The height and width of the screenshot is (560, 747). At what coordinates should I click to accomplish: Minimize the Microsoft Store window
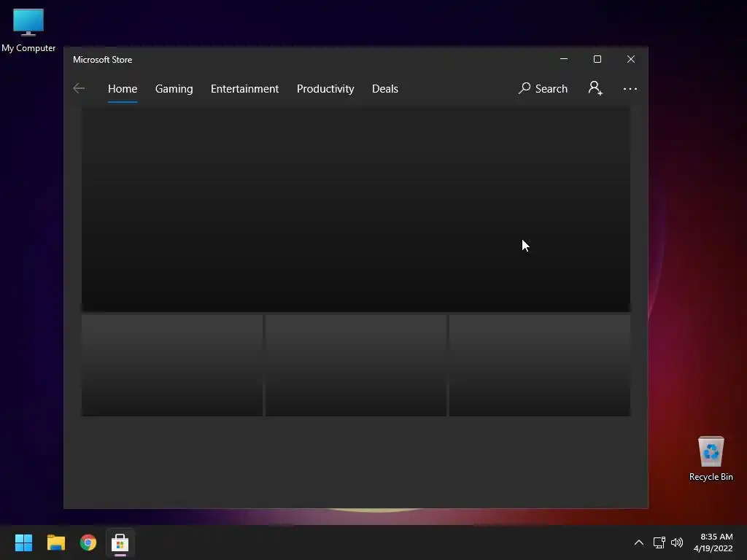pos(564,59)
